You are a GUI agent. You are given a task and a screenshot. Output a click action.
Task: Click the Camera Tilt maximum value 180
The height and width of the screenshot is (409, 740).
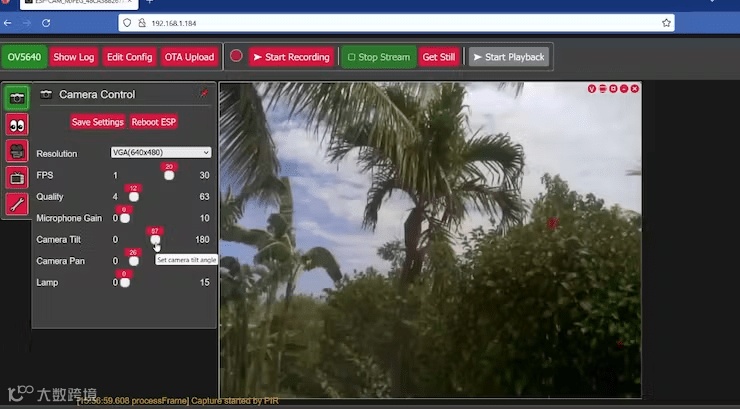click(x=202, y=239)
